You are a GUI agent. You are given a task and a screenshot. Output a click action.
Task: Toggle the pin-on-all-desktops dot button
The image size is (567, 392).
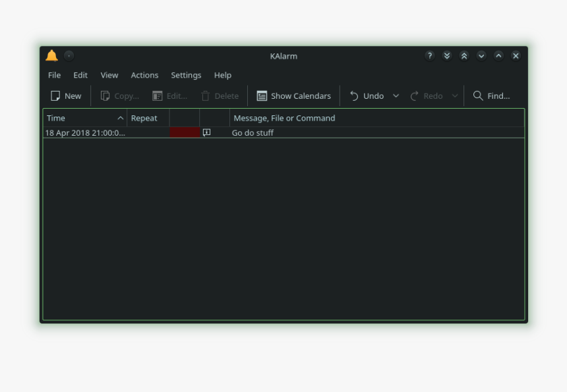(x=69, y=55)
